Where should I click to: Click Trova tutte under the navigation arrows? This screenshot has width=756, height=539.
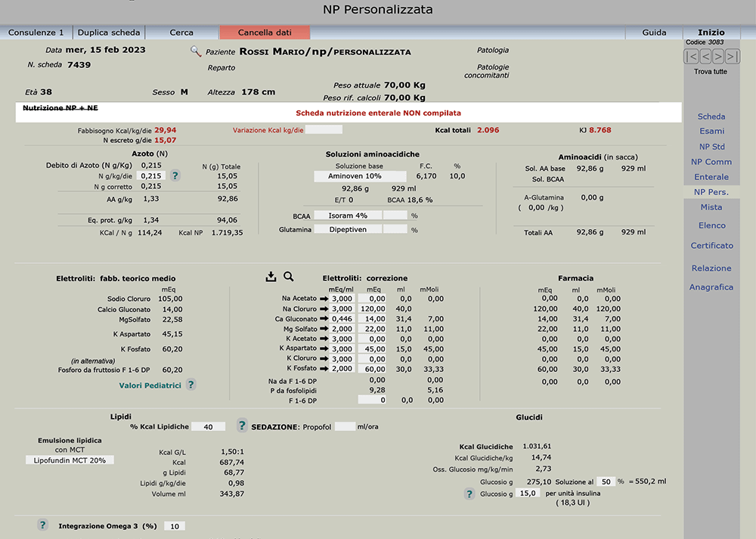(x=710, y=71)
